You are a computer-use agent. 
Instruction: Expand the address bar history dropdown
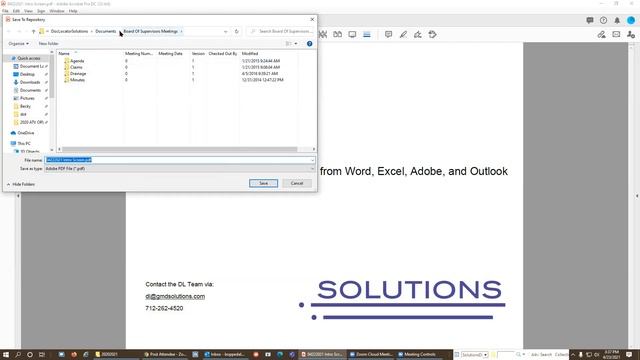point(225,31)
